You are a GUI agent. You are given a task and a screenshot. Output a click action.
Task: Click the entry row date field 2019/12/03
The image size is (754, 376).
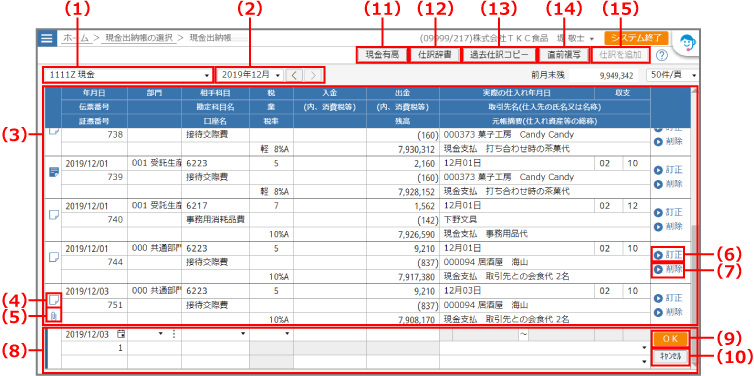94,334
